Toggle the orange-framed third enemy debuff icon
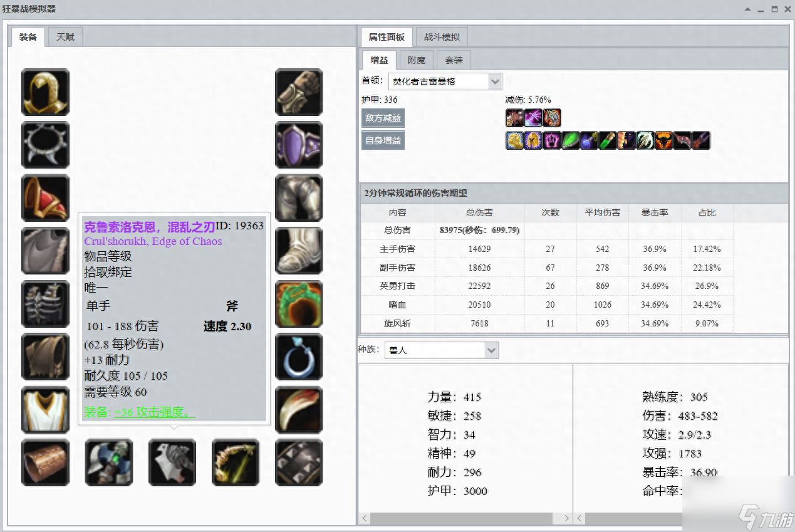Viewport: 795px width, 532px height. click(552, 118)
